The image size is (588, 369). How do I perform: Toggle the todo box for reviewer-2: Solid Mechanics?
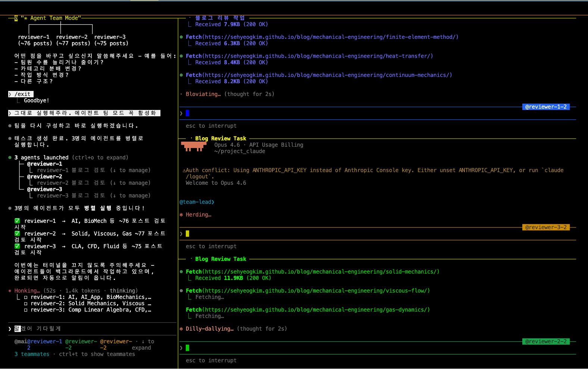coord(26,304)
